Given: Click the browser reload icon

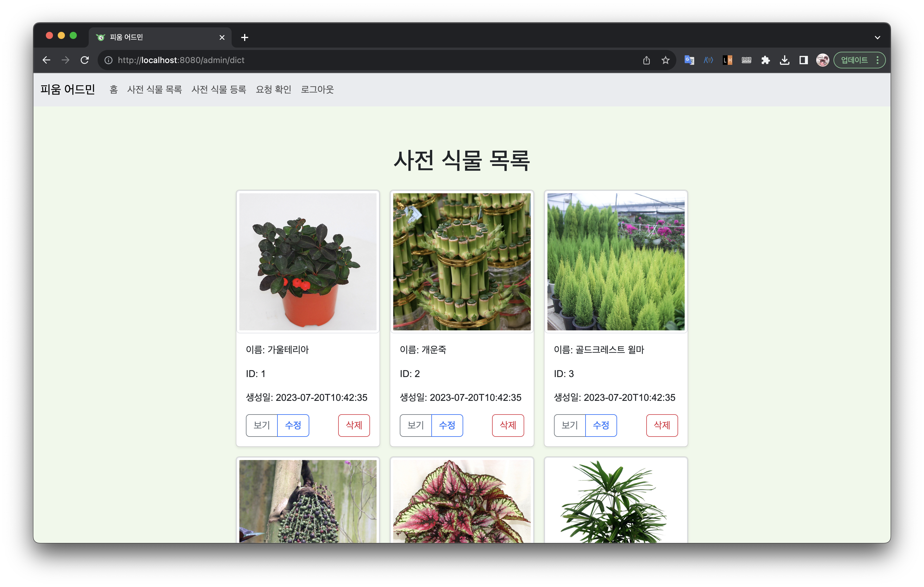Looking at the screenshot, I should pyautogui.click(x=85, y=60).
